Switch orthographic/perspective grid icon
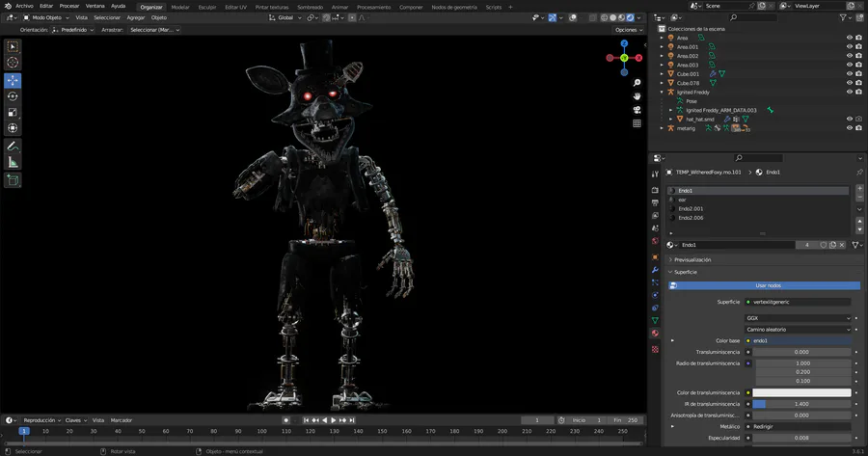This screenshot has width=868, height=456. click(x=637, y=122)
